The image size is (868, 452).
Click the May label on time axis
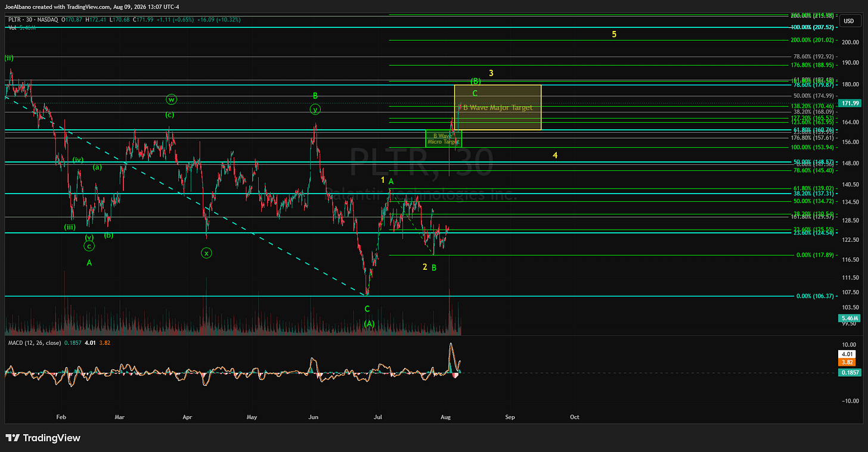click(x=252, y=417)
